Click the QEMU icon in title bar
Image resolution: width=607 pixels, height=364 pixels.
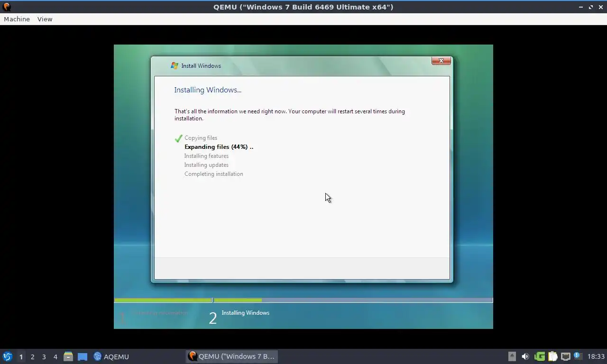pyautogui.click(x=7, y=7)
